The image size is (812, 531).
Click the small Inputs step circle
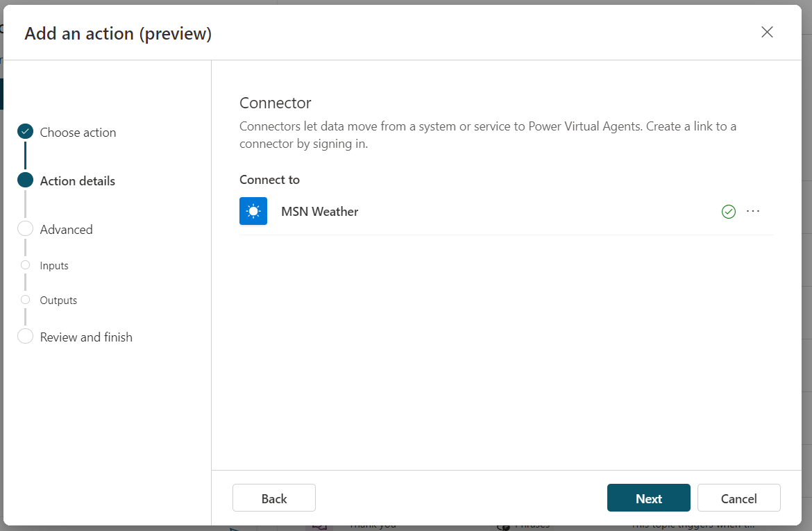coord(25,264)
